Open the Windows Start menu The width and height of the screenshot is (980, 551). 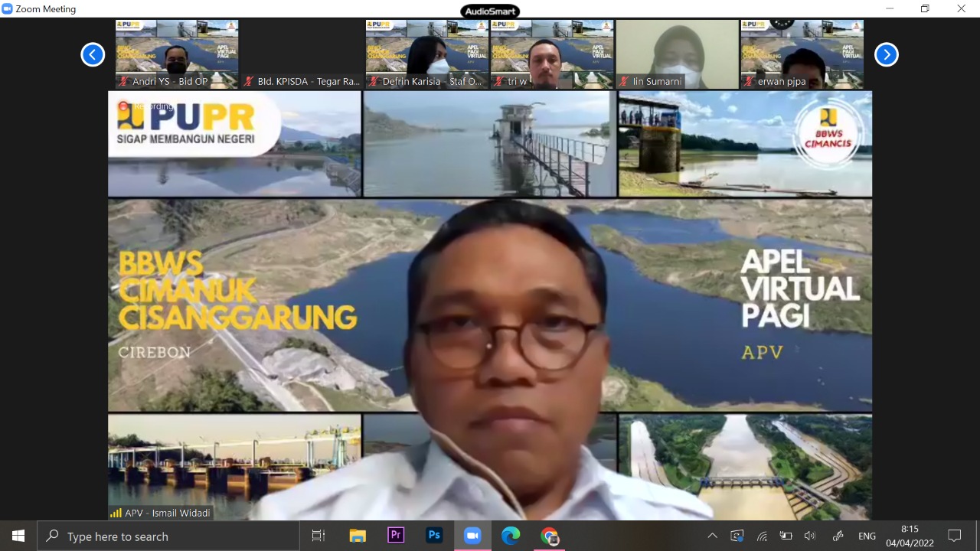pos(18,536)
